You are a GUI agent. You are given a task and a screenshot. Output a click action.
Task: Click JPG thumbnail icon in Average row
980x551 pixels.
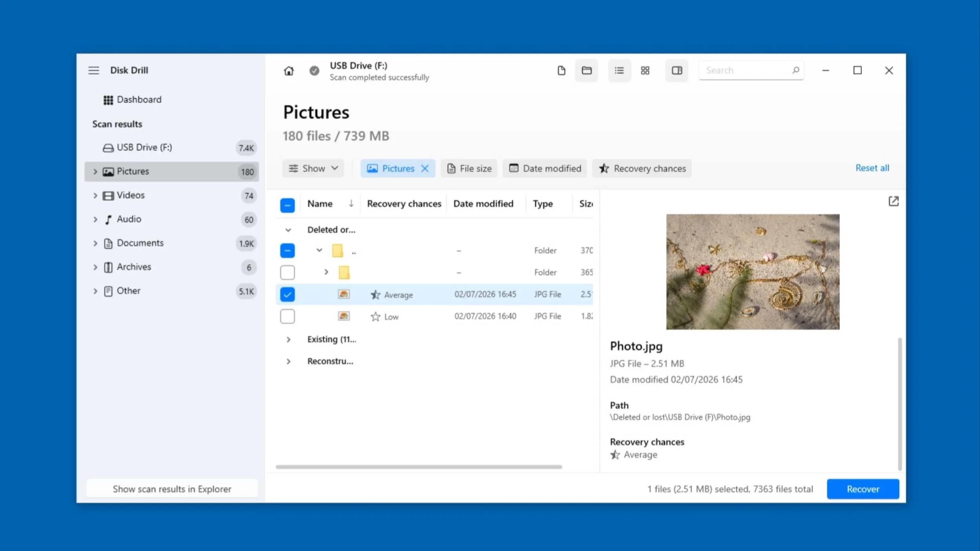point(344,294)
